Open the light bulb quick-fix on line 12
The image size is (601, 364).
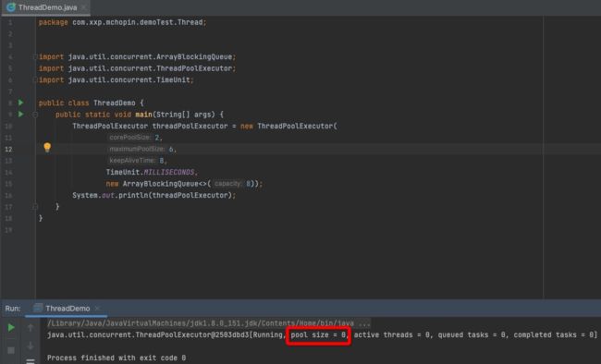pos(47,148)
